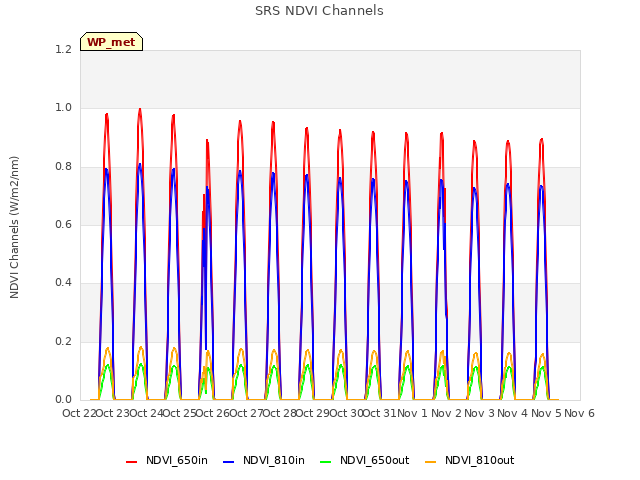Toggle the NDVI_810in legend entry

click(x=264, y=460)
